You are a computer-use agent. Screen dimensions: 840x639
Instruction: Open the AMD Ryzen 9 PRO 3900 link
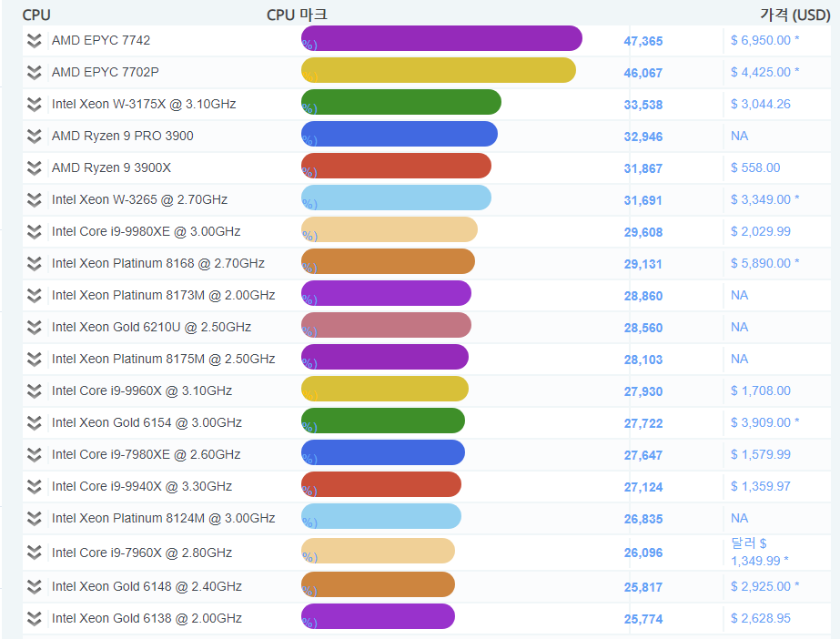tap(122, 136)
